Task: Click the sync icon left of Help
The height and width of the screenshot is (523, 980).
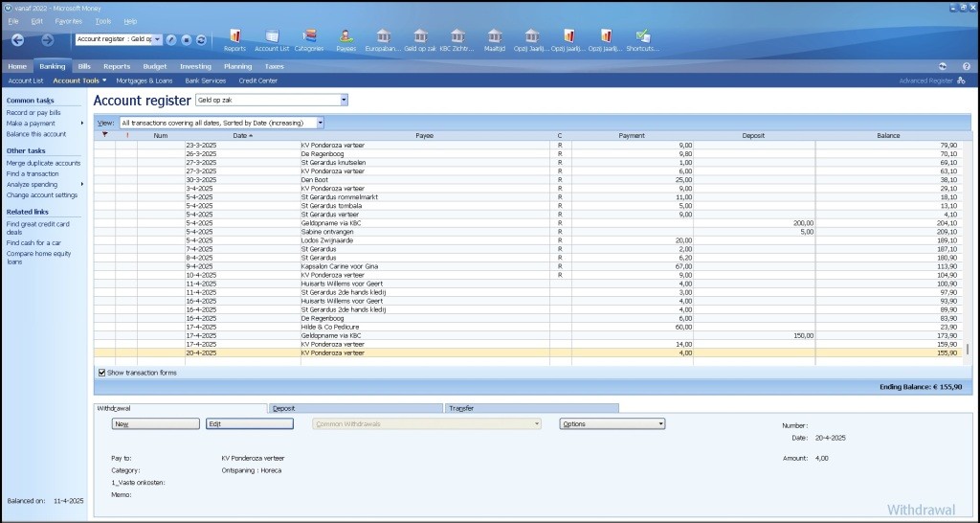Action: pyautogui.click(x=943, y=66)
